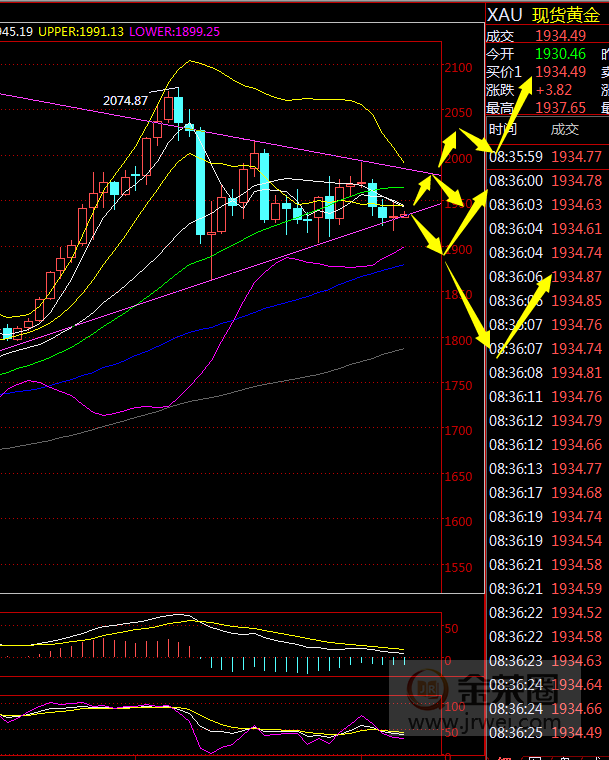
Task: Click the 2100 price axis label
Action: (x=460, y=68)
